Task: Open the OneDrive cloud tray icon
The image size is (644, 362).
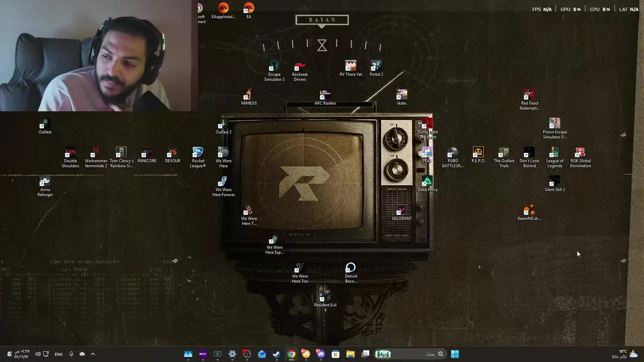Action: [x=82, y=354]
